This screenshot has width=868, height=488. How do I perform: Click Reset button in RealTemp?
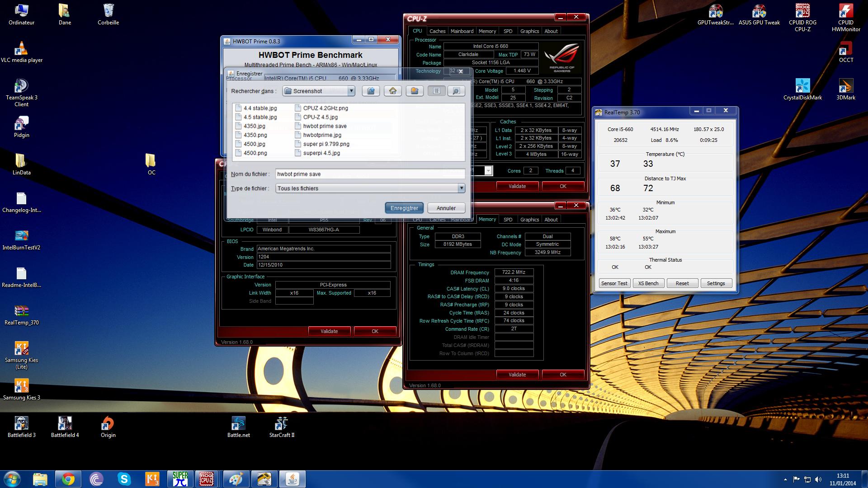(682, 283)
